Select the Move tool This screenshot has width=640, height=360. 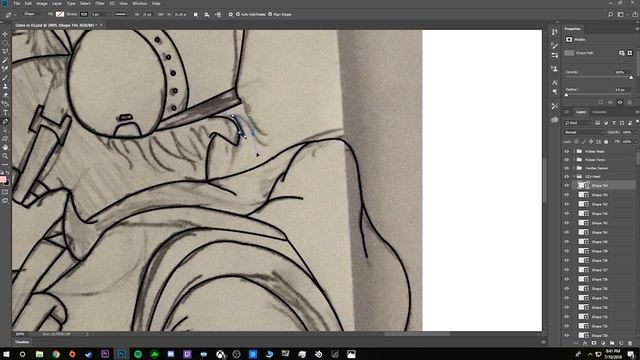[x=5, y=34]
